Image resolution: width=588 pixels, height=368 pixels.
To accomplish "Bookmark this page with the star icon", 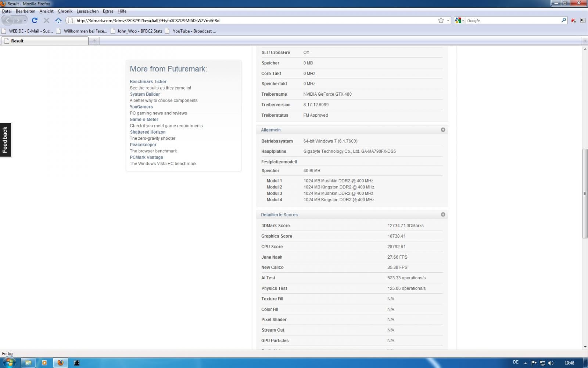I will point(441,21).
